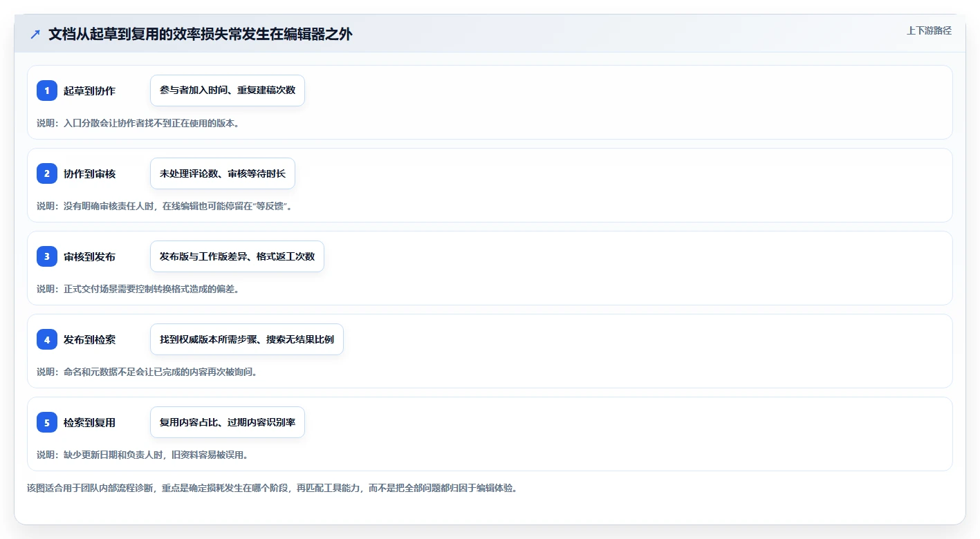Click the step 4 number badge
980x539 pixels.
click(47, 339)
